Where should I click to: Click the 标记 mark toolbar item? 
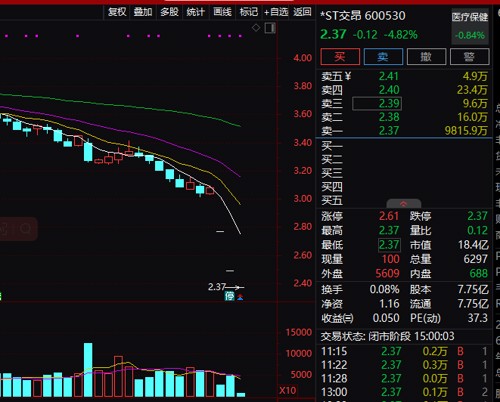249,12
